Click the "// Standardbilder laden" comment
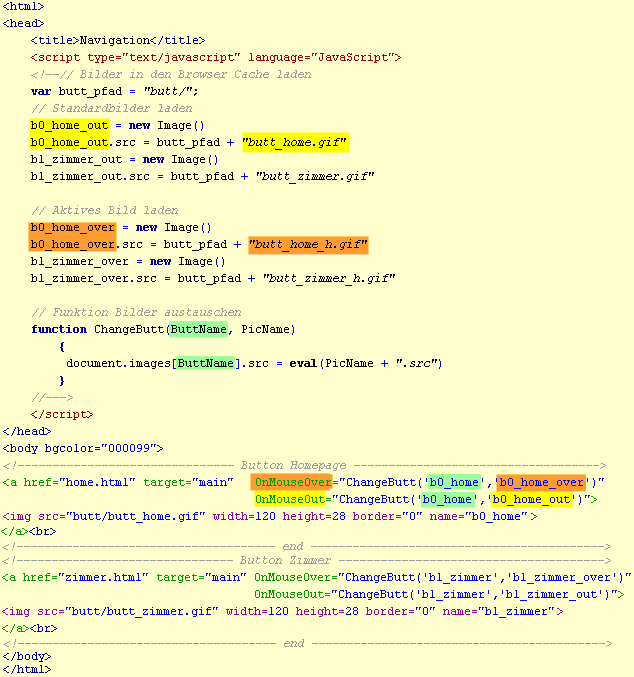634x677 pixels. 111,108
